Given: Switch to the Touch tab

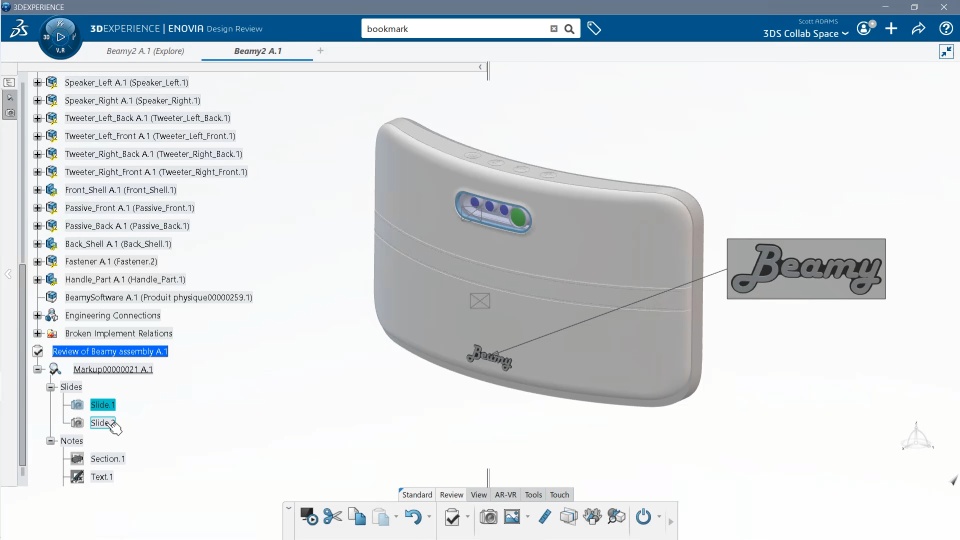Looking at the screenshot, I should [x=559, y=495].
